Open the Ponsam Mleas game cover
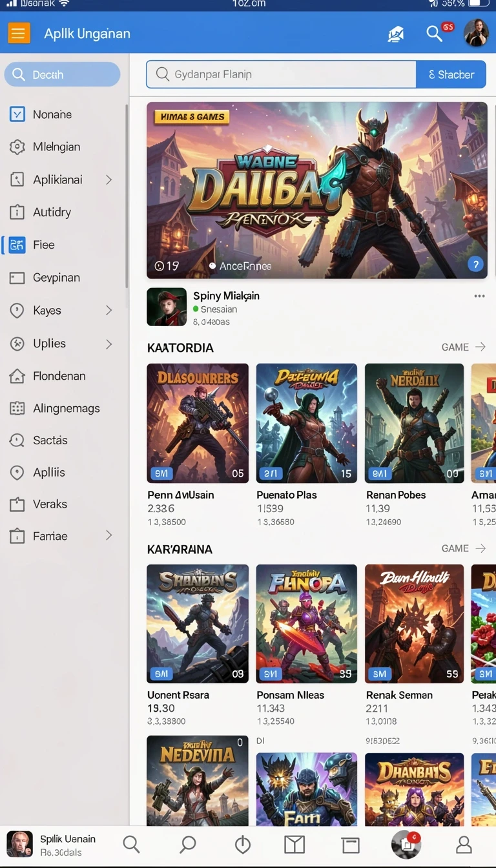Screen dimensions: 496x868 click(307, 624)
